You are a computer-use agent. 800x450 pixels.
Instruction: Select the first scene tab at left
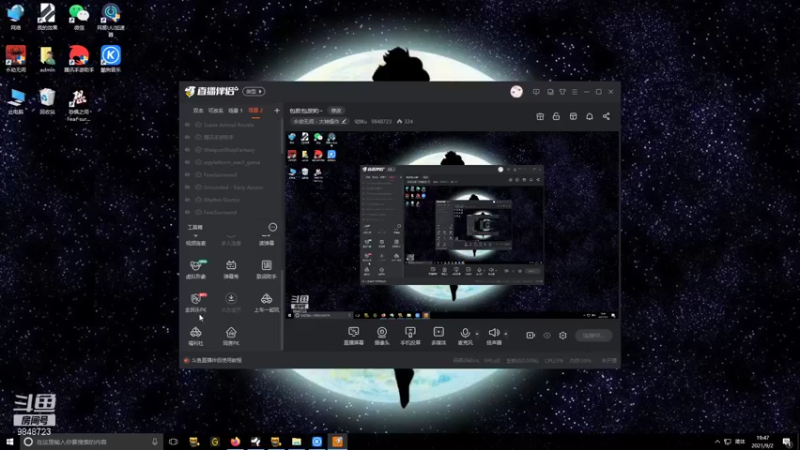(x=198, y=110)
